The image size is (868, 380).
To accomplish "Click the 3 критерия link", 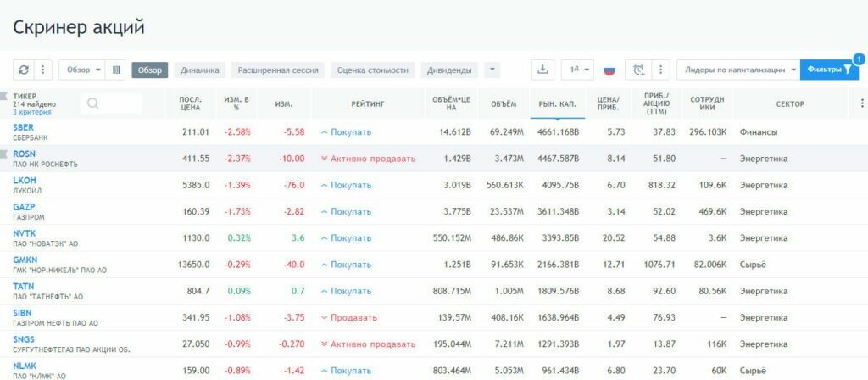I will [x=31, y=112].
